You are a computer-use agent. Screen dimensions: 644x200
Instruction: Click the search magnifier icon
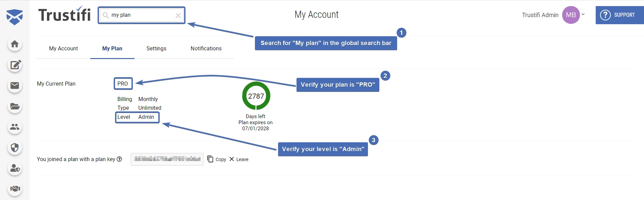coord(105,15)
